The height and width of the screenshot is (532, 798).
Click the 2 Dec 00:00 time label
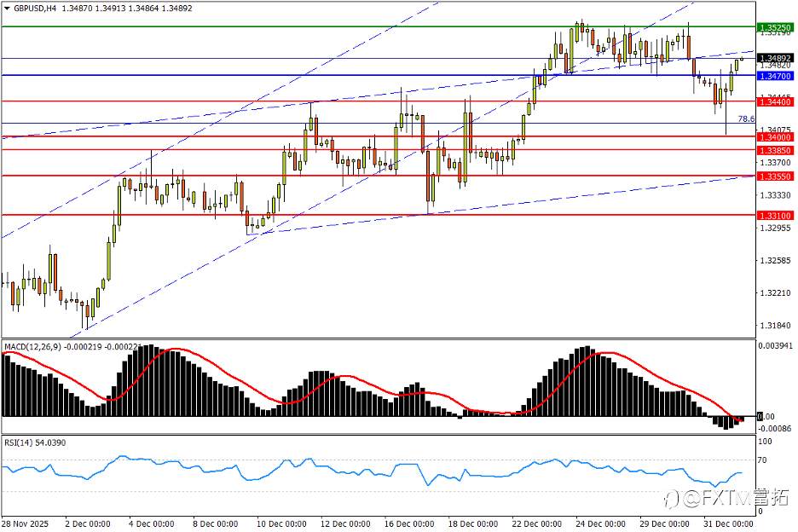[x=88, y=523]
